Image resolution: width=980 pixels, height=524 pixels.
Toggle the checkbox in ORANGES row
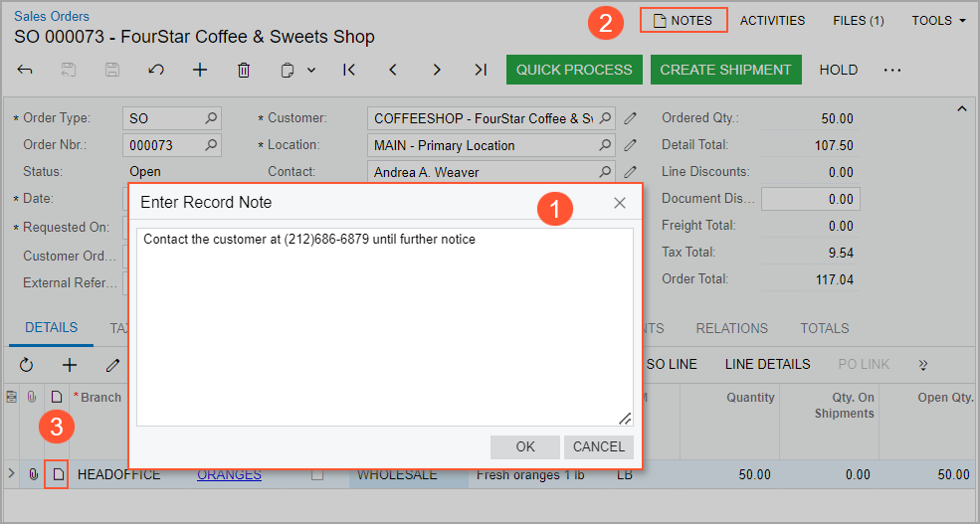pyautogui.click(x=317, y=475)
